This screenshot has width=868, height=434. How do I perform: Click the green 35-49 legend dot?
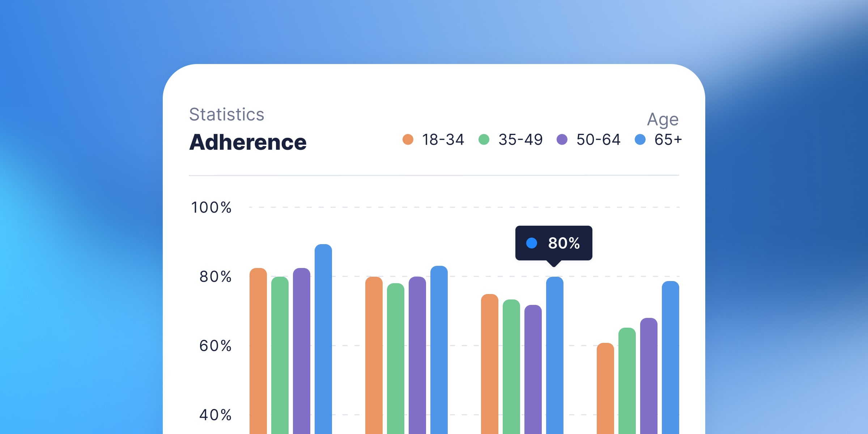pos(484,140)
